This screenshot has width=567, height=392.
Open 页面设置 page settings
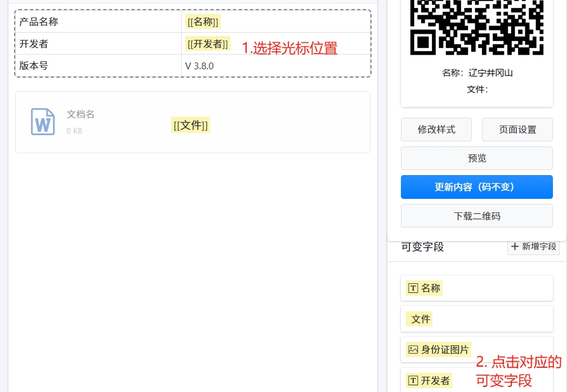point(517,130)
